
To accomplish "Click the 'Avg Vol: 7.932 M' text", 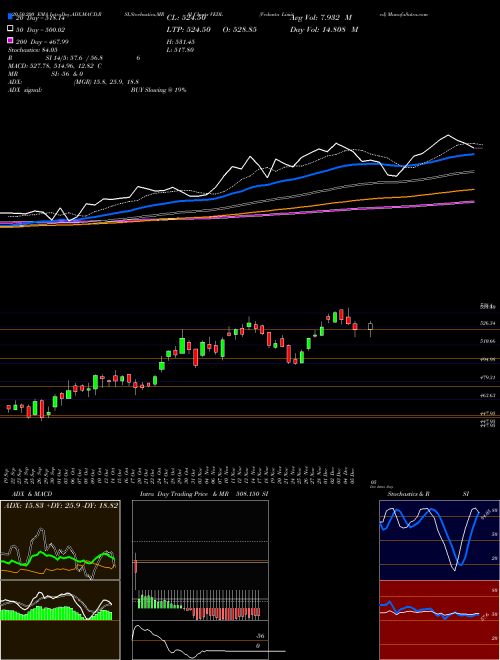I will point(321,18).
